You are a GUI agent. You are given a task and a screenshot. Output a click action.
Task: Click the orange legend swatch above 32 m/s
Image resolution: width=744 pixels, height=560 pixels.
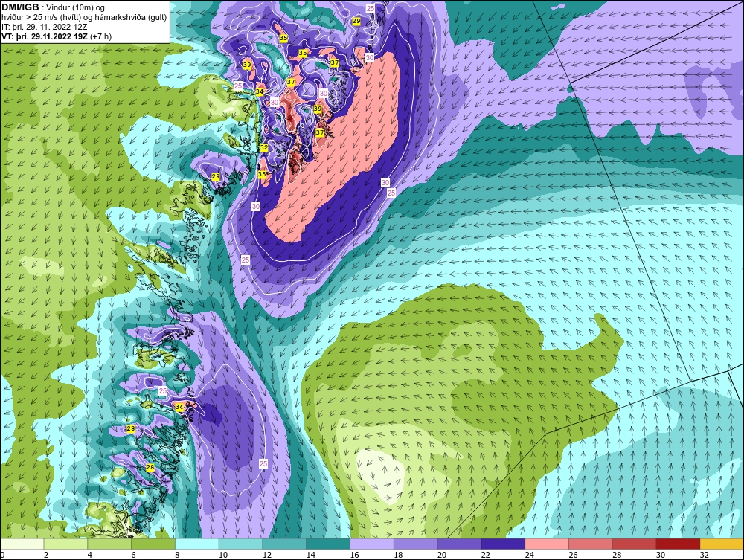[x=722, y=544]
